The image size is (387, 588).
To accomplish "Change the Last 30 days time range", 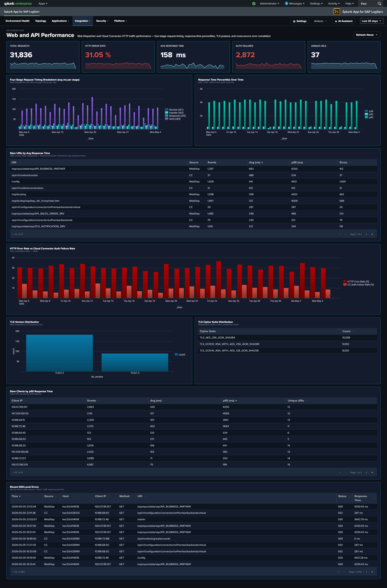I will (371, 21).
